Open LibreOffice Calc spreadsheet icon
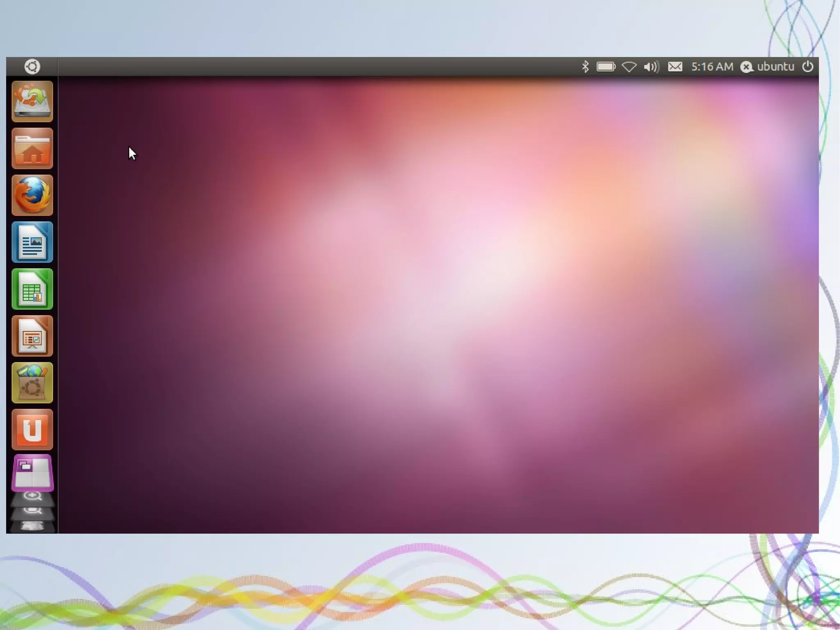 [32, 289]
